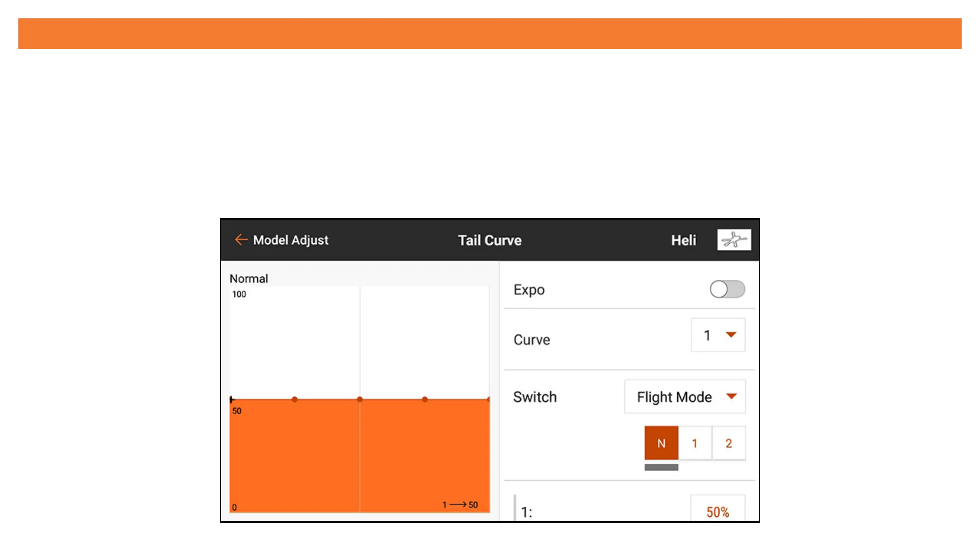Click the Heli model name
This screenshot has height=551, width=980.
(x=683, y=240)
